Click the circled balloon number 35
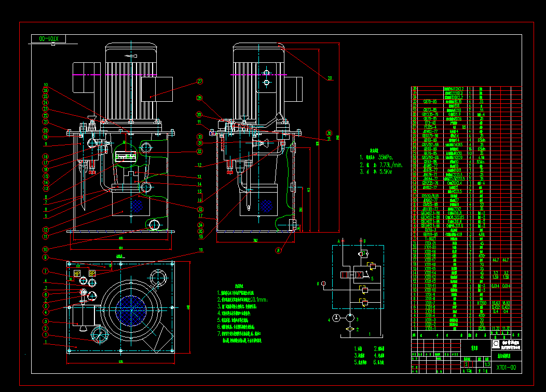This screenshot has height=392, width=546. [200, 231]
